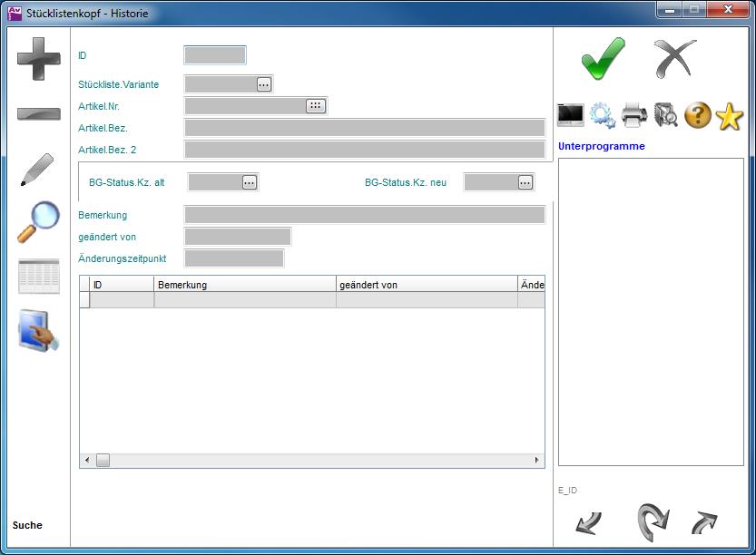Viewport: 756px width, 555px height.
Task: Click the Bemerkung input field
Action: pyautogui.click(x=364, y=215)
